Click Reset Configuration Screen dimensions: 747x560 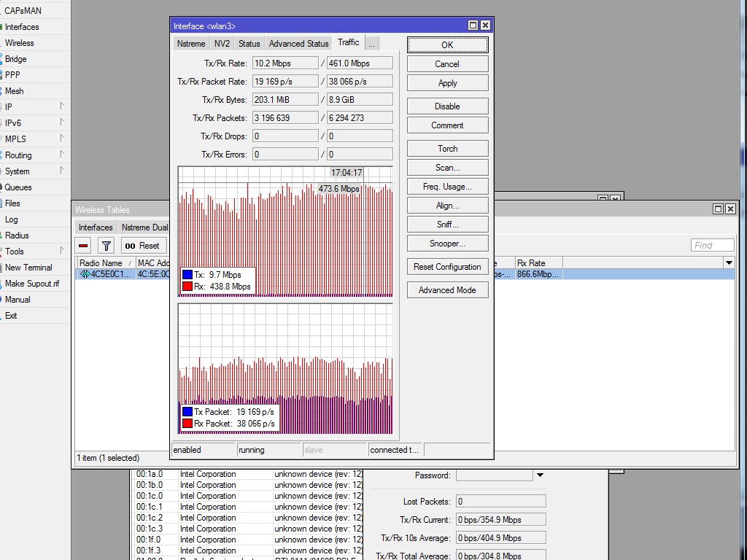click(x=447, y=267)
